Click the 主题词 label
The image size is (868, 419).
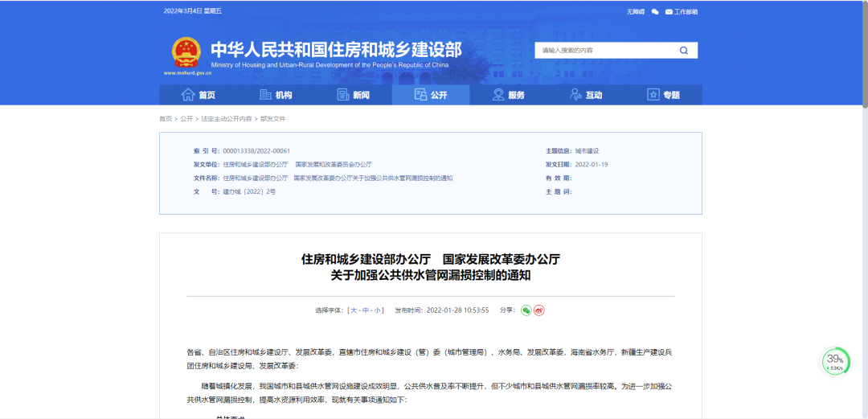(x=559, y=191)
